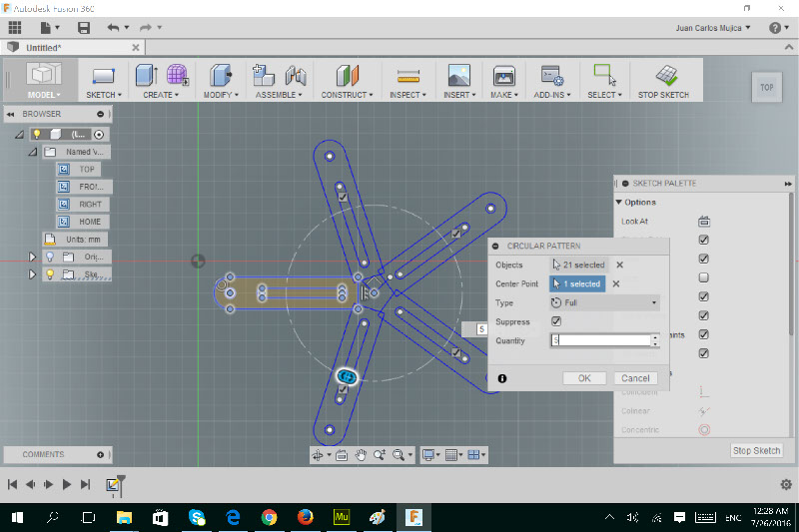The height and width of the screenshot is (532, 799).
Task: Open display settings dropdown in navigation bar
Action: (x=431, y=455)
